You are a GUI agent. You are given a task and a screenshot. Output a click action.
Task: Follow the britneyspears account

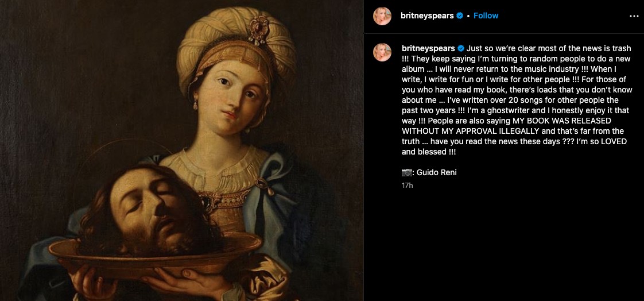coord(486,16)
